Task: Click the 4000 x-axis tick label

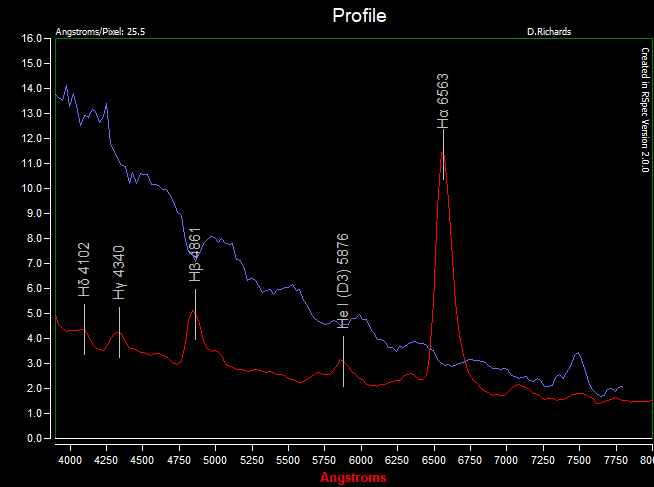Action: [x=70, y=460]
